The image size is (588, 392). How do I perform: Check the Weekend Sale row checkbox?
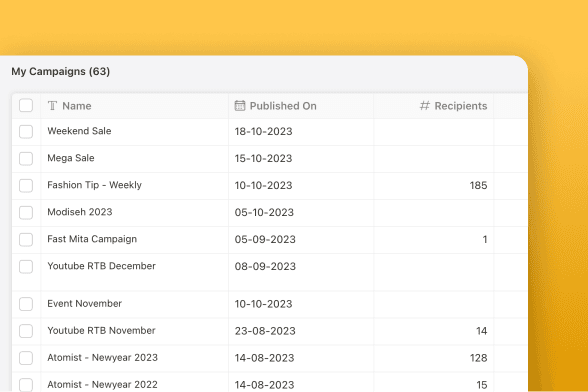(26, 132)
